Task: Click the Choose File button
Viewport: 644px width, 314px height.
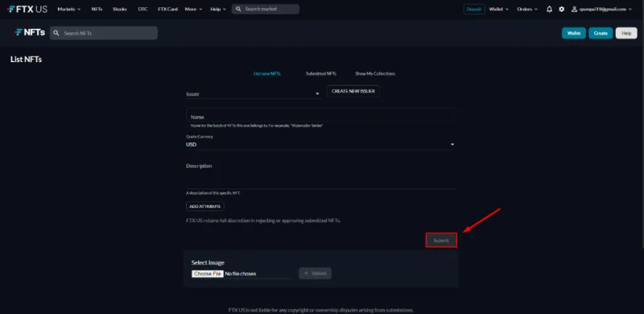Action: 208,274
